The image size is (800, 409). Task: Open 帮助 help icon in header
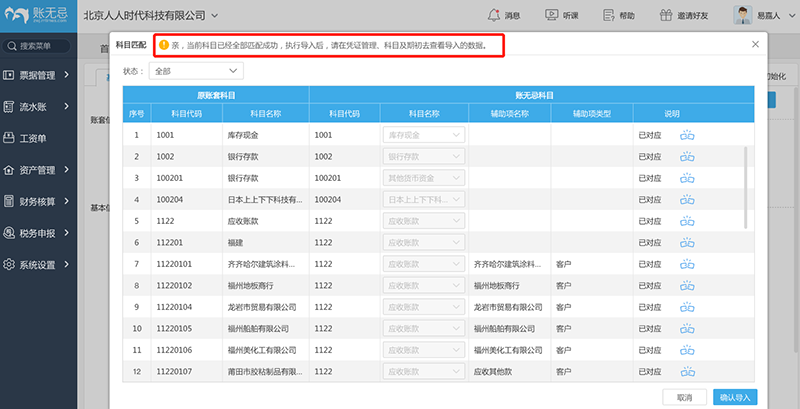609,15
